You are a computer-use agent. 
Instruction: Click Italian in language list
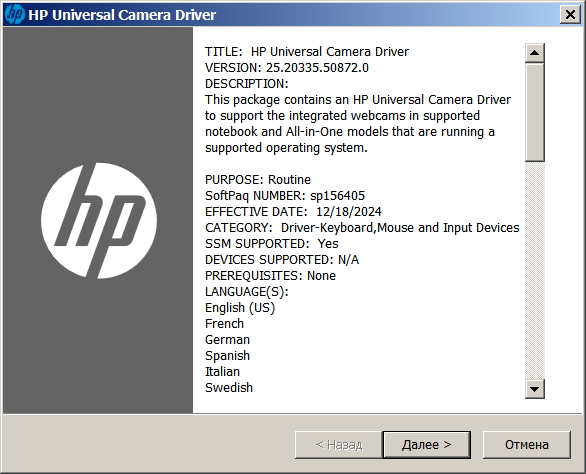pos(222,372)
